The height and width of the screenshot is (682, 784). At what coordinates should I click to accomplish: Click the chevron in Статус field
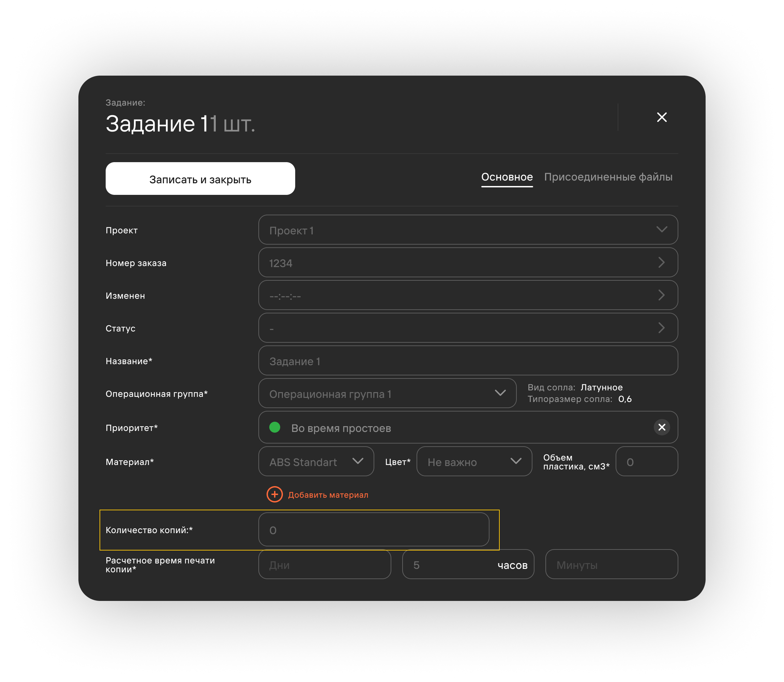[661, 328]
